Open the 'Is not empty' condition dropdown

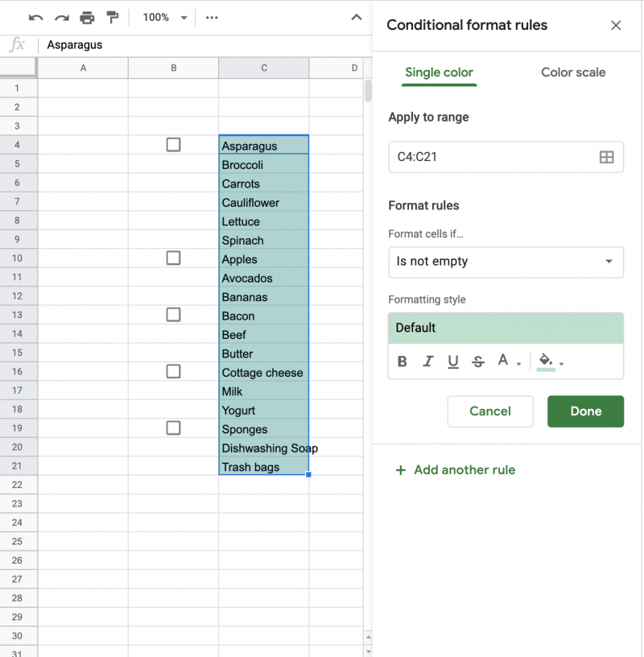coord(506,262)
